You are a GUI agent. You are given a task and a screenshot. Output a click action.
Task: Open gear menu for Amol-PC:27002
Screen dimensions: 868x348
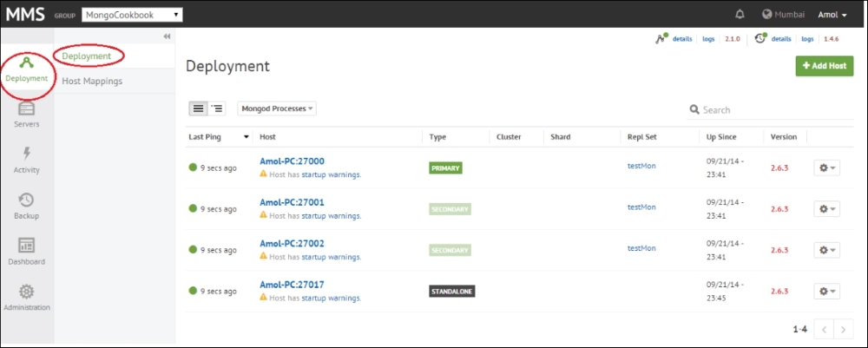pos(826,250)
